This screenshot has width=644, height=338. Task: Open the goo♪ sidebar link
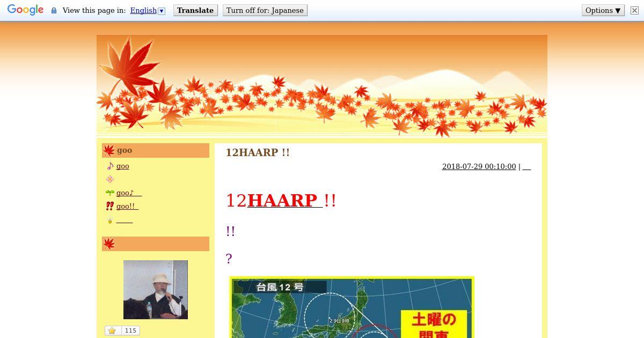click(129, 193)
